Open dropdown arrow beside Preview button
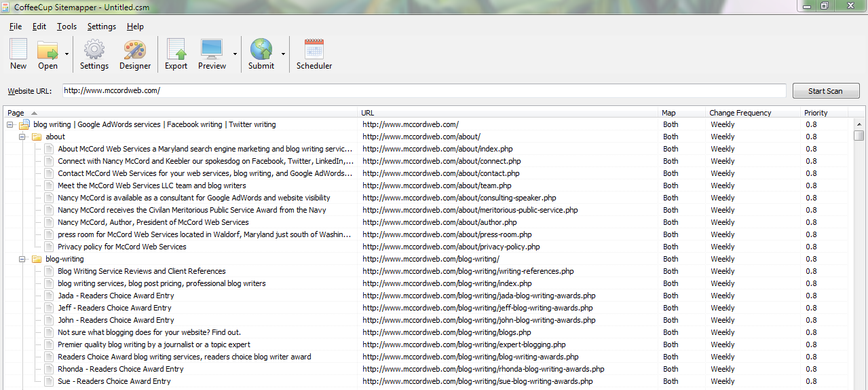The image size is (868, 390). click(x=235, y=53)
